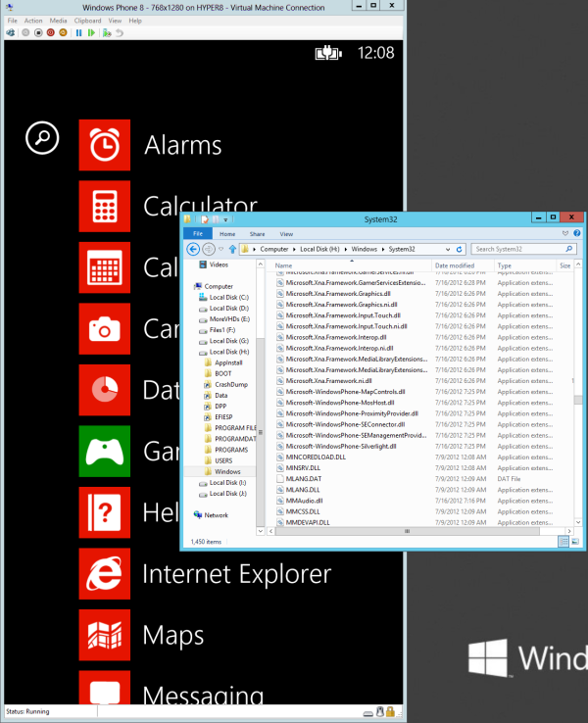588x723 pixels.
Task: Click the file list vertical scrollbar thumb
Action: tap(578, 400)
